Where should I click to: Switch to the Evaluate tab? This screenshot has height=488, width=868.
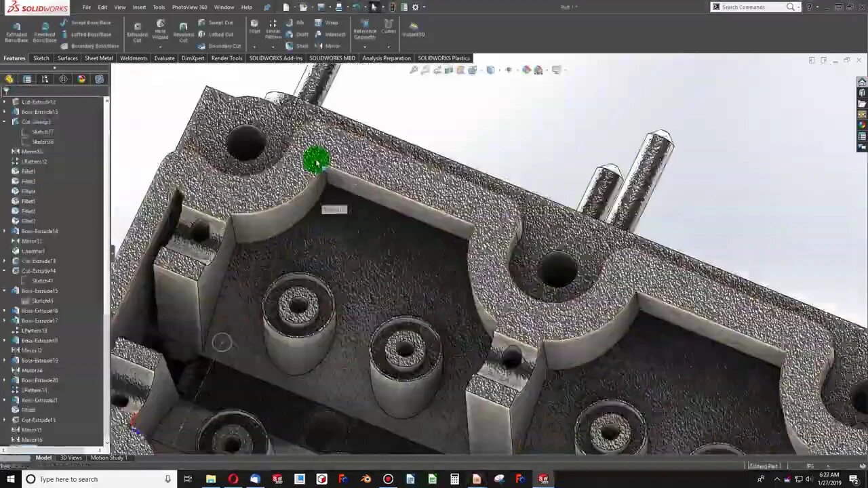pyautogui.click(x=164, y=58)
